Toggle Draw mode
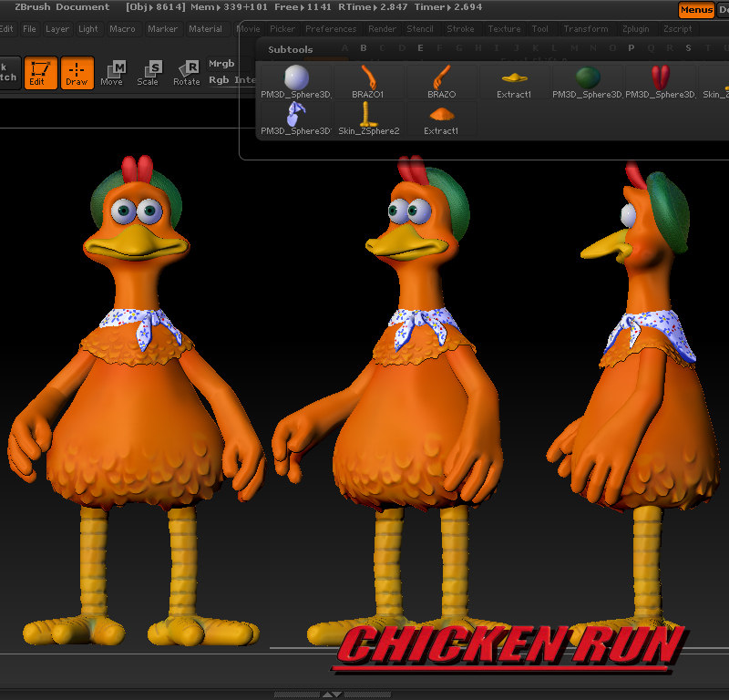This screenshot has height=700, width=729. (x=77, y=73)
